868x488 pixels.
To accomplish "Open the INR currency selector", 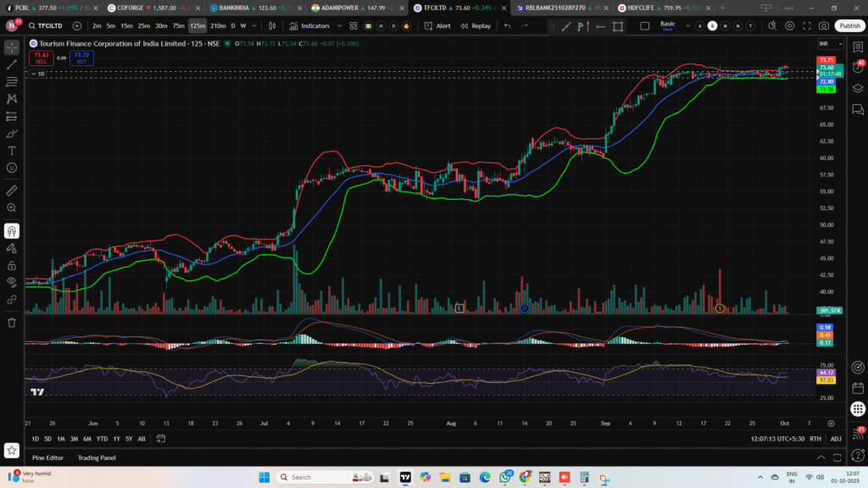I will click(825, 44).
